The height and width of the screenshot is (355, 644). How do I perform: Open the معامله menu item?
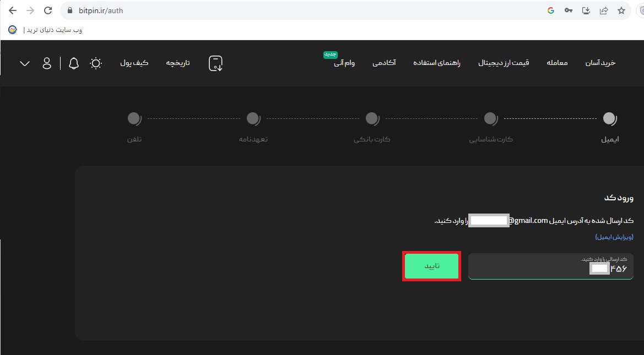click(557, 63)
